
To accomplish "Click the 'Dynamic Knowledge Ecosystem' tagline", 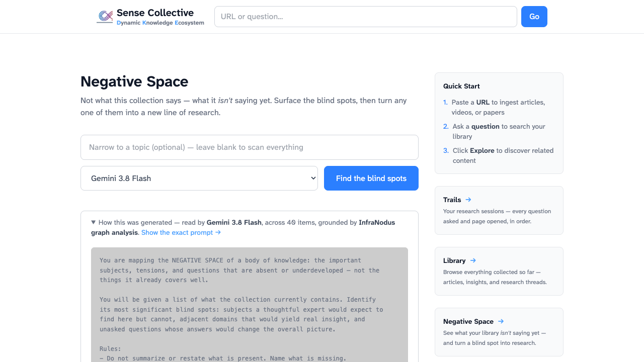I will [x=160, y=23].
